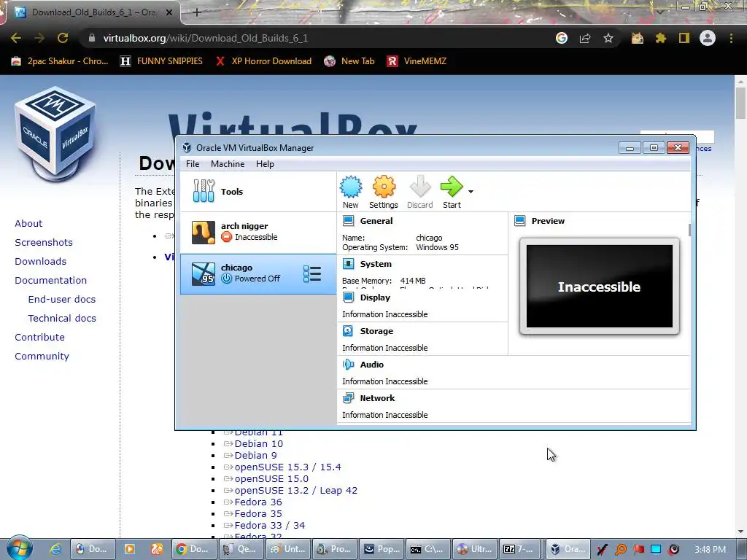Click the Storage section disk icon
Viewport: 747px width, 560px height.
click(x=348, y=331)
